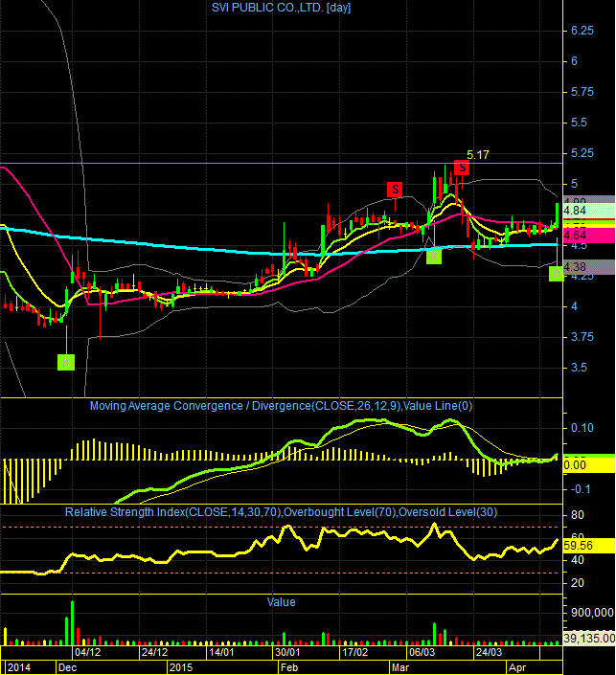Click the 3.5 price axis label
616x675 pixels.
579,368
